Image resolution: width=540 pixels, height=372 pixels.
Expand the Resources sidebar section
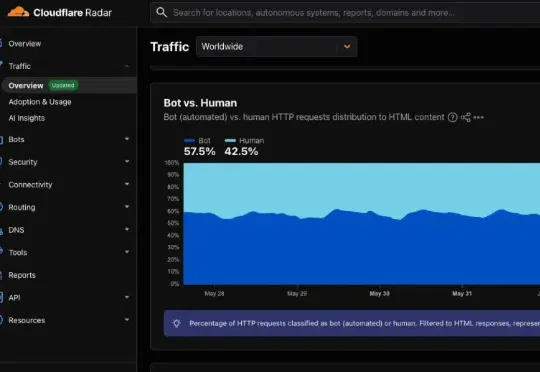127,320
